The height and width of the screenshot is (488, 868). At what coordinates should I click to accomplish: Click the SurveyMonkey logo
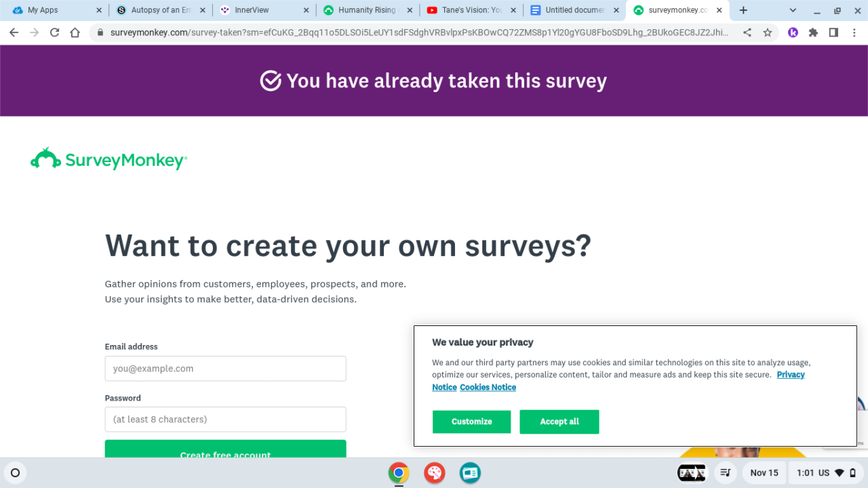(108, 159)
